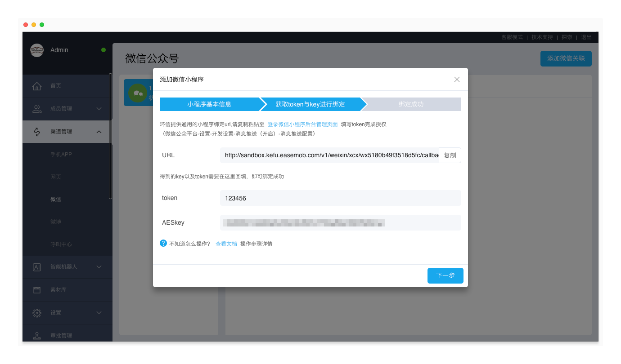Open the 查看文档 documentation link
This screenshot has height=364, width=621.
[226, 244]
